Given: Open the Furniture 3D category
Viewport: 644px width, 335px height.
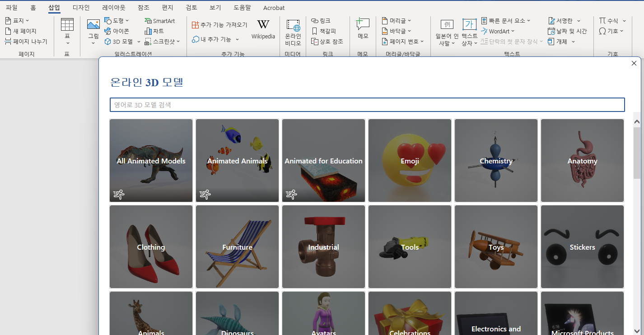Looking at the screenshot, I should 237,247.
